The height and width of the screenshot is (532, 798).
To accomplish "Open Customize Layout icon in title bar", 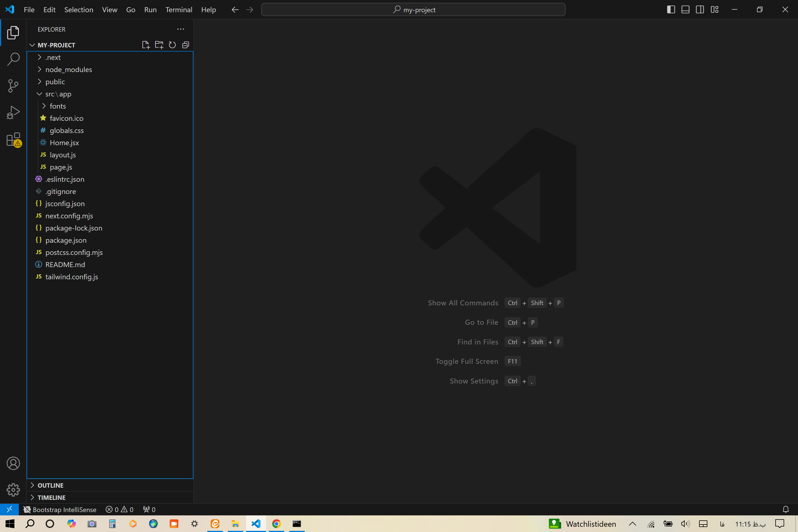I will (715, 9).
